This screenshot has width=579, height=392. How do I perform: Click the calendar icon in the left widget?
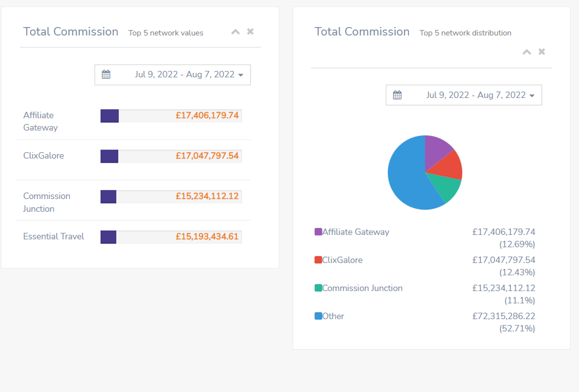tap(106, 75)
